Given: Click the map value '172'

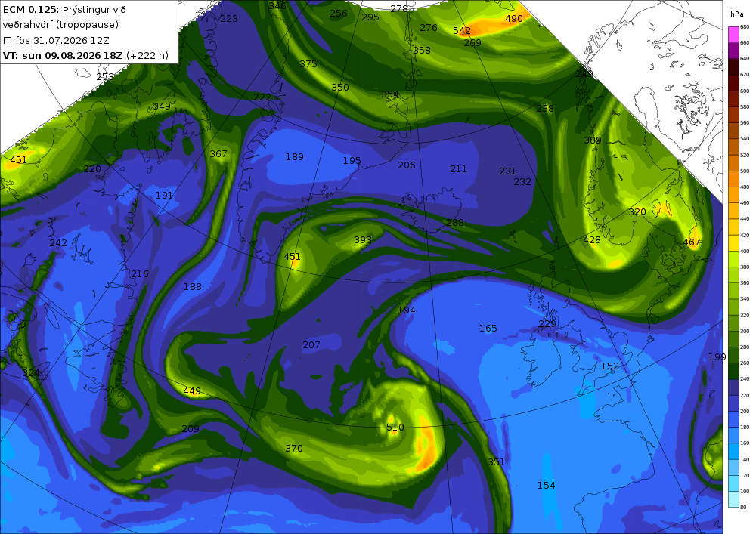Looking at the screenshot, I should tap(17, 326).
